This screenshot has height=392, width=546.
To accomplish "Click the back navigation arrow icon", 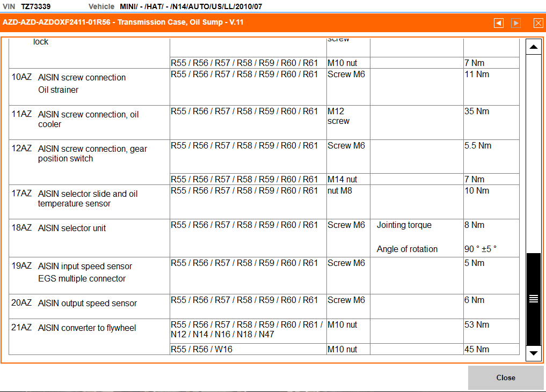I will pos(498,23).
